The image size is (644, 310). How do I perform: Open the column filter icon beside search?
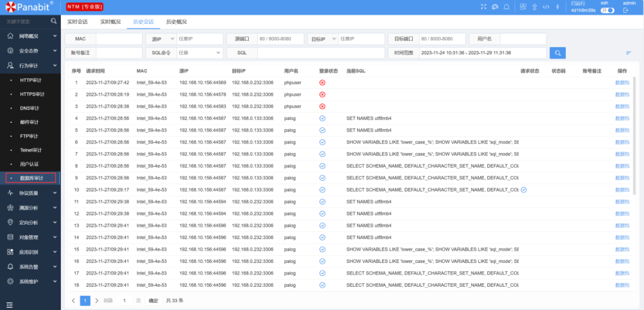pos(628,53)
